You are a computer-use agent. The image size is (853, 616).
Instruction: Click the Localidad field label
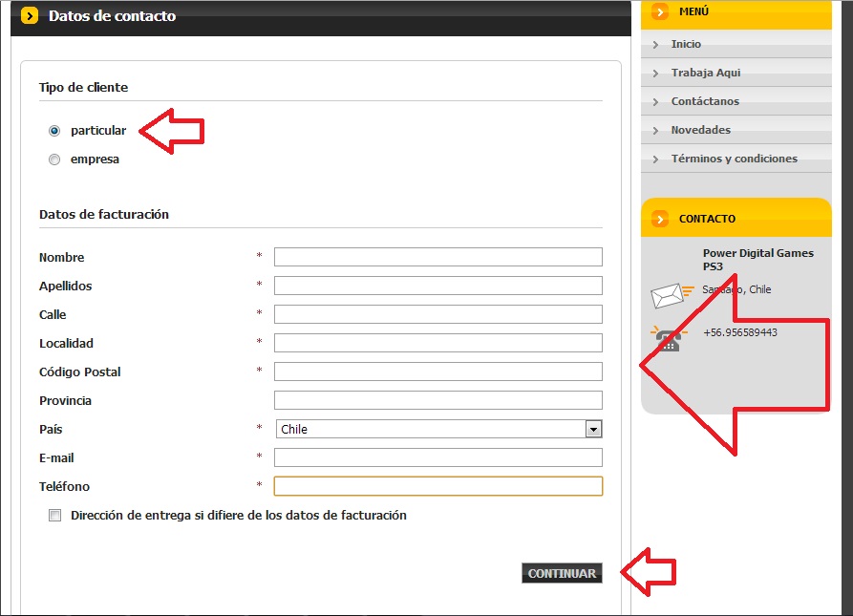(66, 343)
